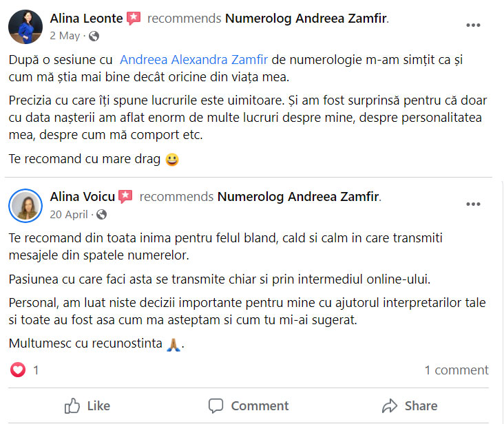Screen dimensions: 504x424
Task: Click recommendation badge next to Alina Voicu
Action: pos(125,197)
